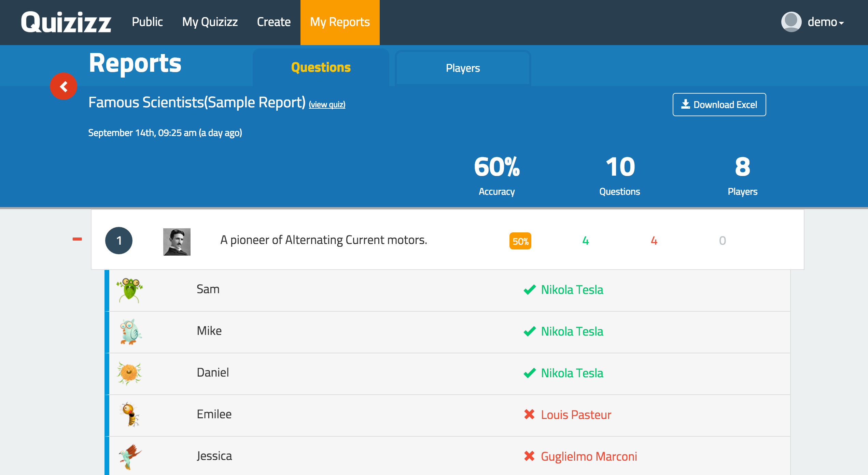Click the red incorrect count 4

click(x=654, y=241)
